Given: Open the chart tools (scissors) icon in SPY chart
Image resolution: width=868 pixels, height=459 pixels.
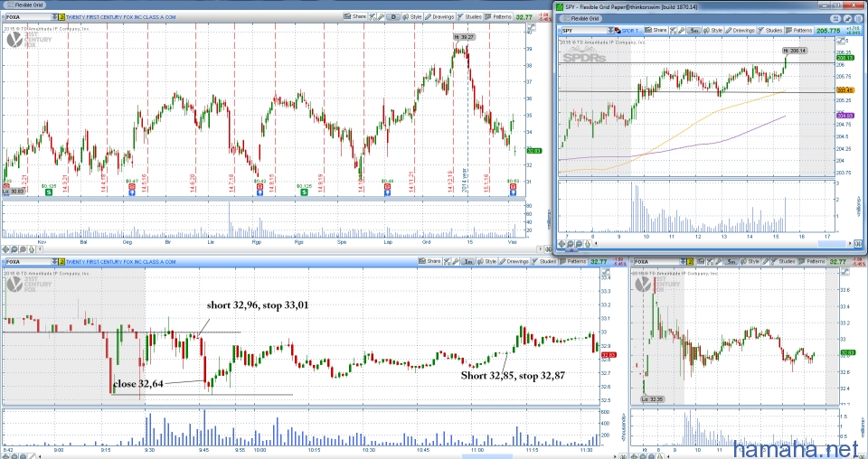Looking at the screenshot, I should click(x=673, y=31).
